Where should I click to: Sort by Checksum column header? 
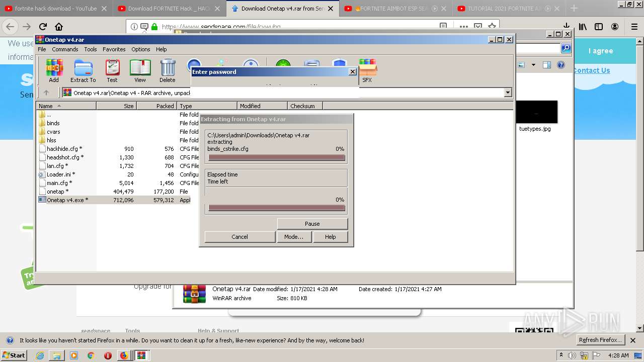pyautogui.click(x=305, y=106)
